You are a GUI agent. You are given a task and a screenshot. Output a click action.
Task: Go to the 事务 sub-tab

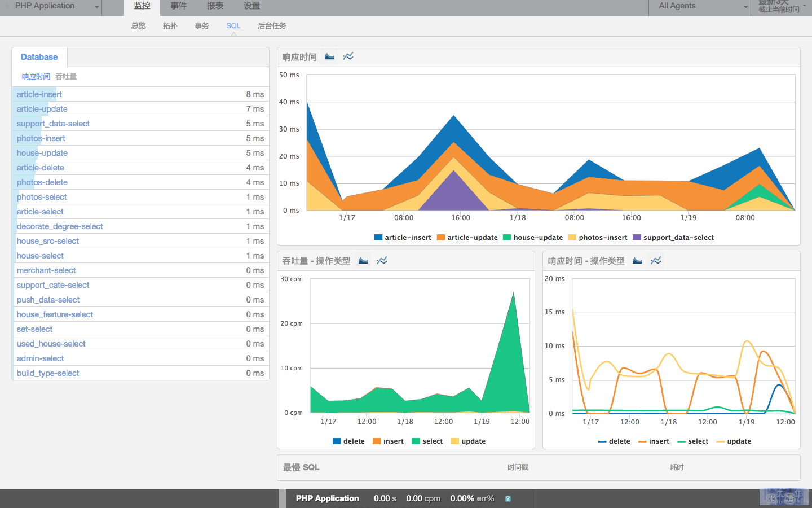tap(202, 26)
